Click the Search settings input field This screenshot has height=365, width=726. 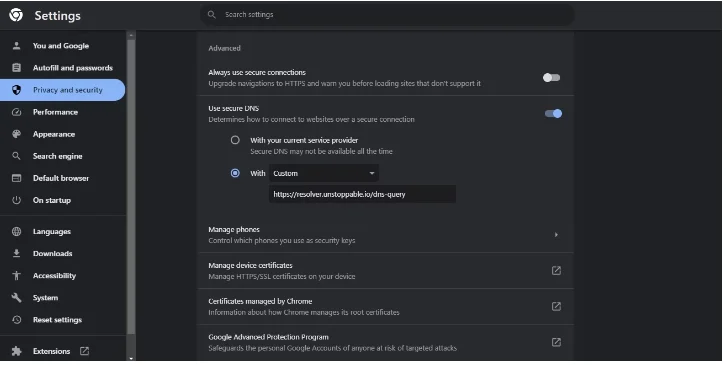pos(387,15)
